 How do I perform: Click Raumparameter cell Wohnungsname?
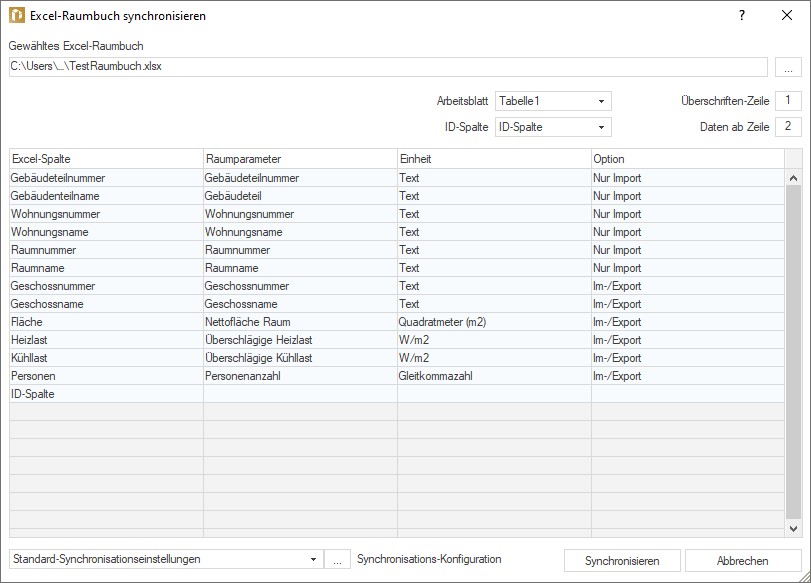[300, 232]
